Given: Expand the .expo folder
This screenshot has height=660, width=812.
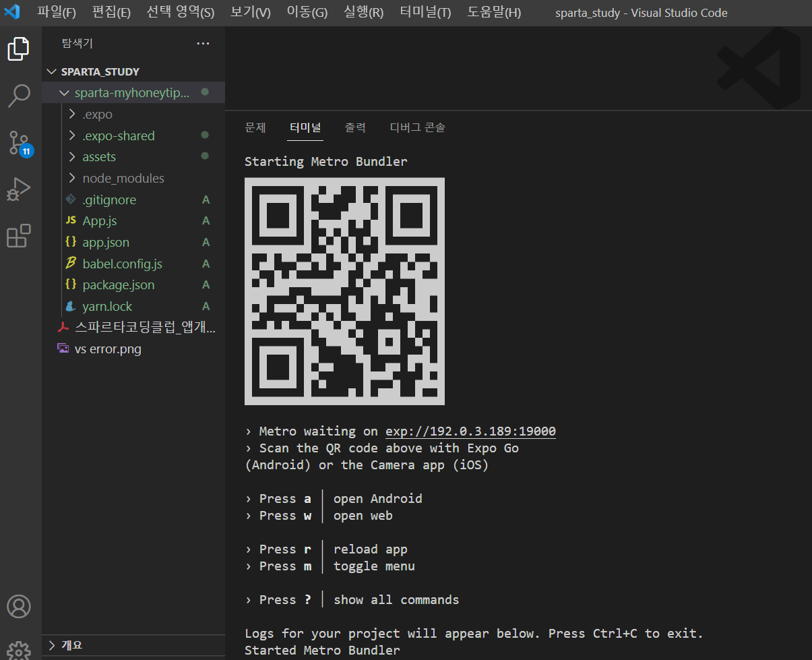Looking at the screenshot, I should coord(73,114).
